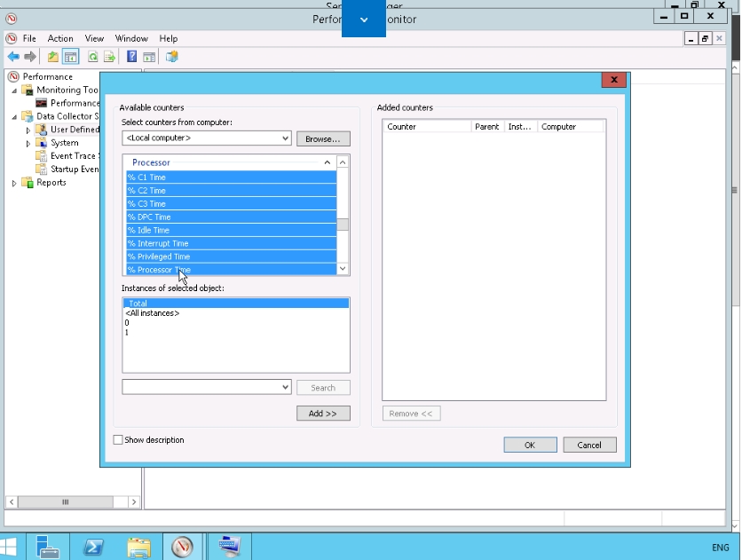
Task: Click the Performance root node icon
Action: coord(15,77)
